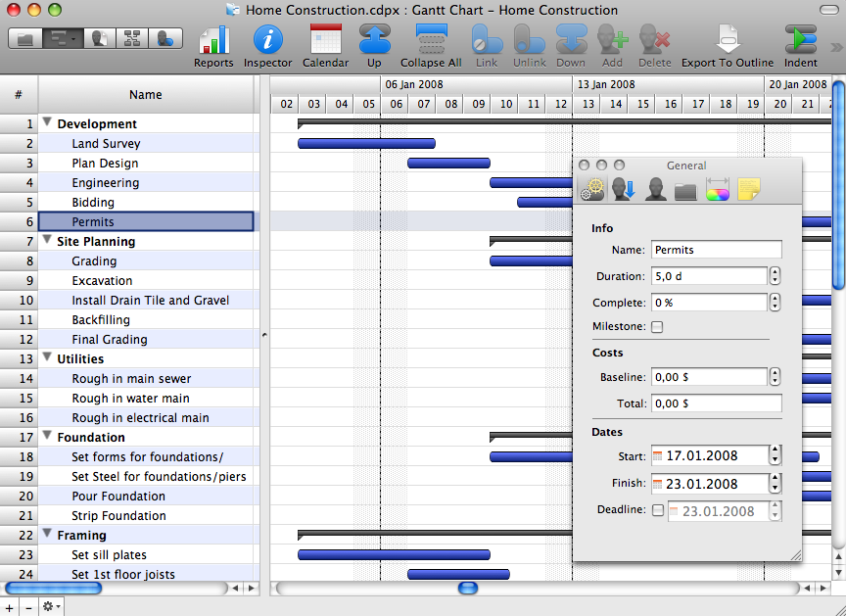Click the add task plus button

point(10,607)
